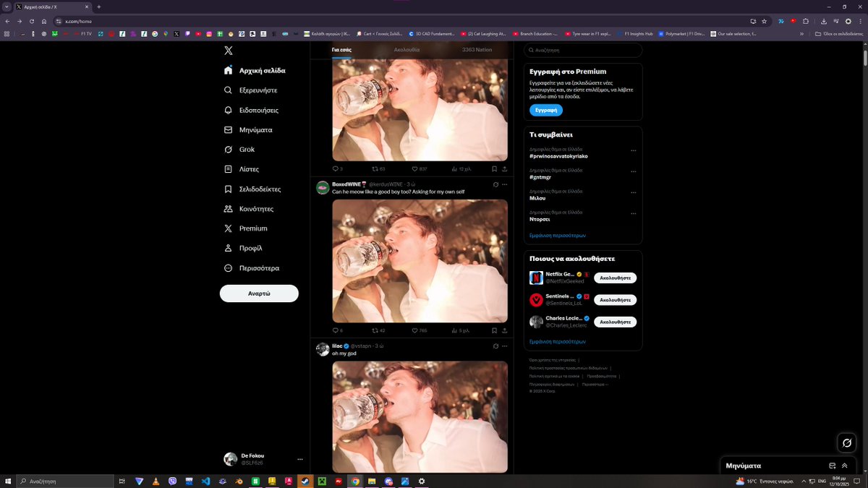Open Λίστες lists page

241,169
